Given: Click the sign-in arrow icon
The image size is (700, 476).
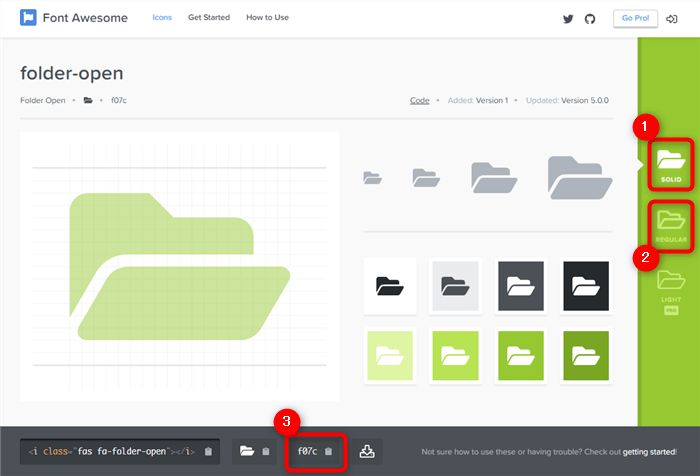Looking at the screenshot, I should click(x=671, y=18).
